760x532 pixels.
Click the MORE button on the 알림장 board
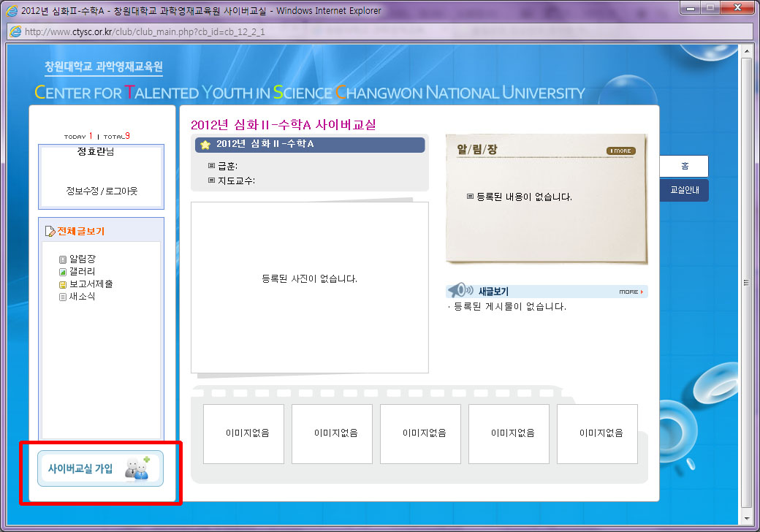click(x=620, y=151)
